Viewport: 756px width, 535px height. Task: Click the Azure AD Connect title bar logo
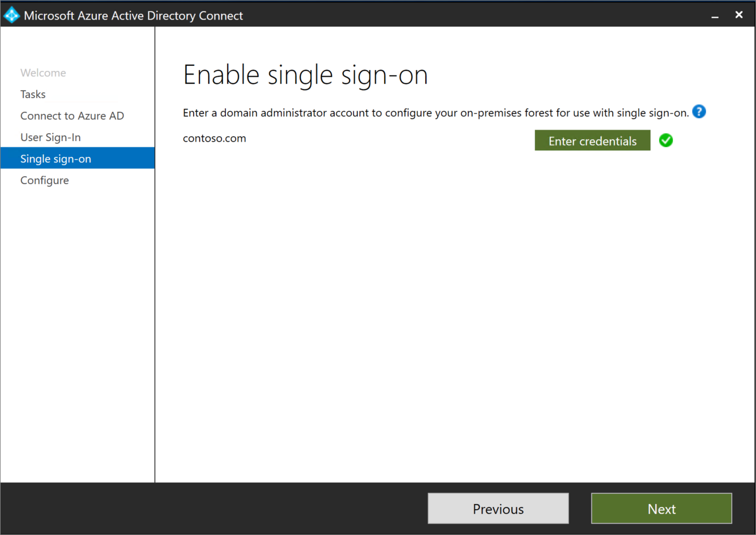point(11,15)
